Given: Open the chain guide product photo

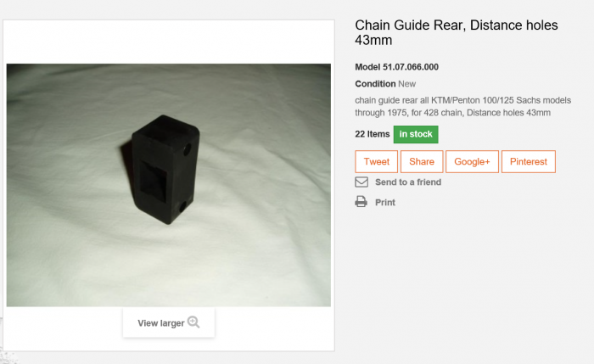Looking at the screenshot, I should coord(169,185).
